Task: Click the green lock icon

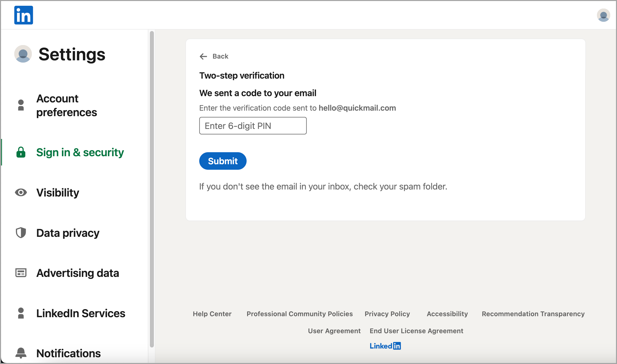Action: 21,152
